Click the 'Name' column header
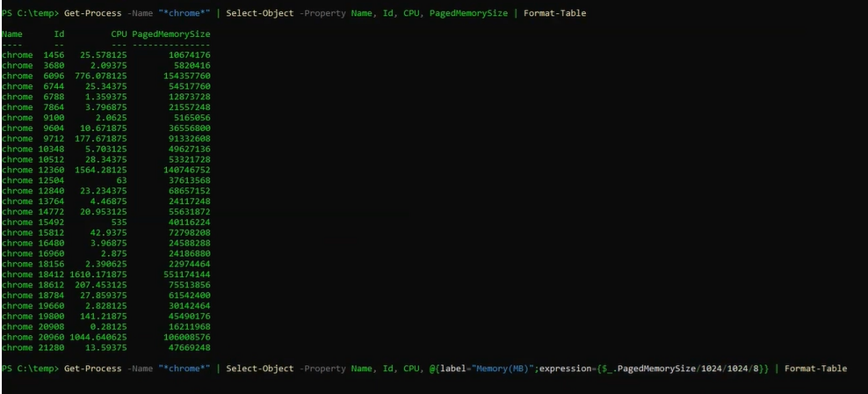Image resolution: width=868 pixels, height=394 pixels. pyautogui.click(x=12, y=33)
